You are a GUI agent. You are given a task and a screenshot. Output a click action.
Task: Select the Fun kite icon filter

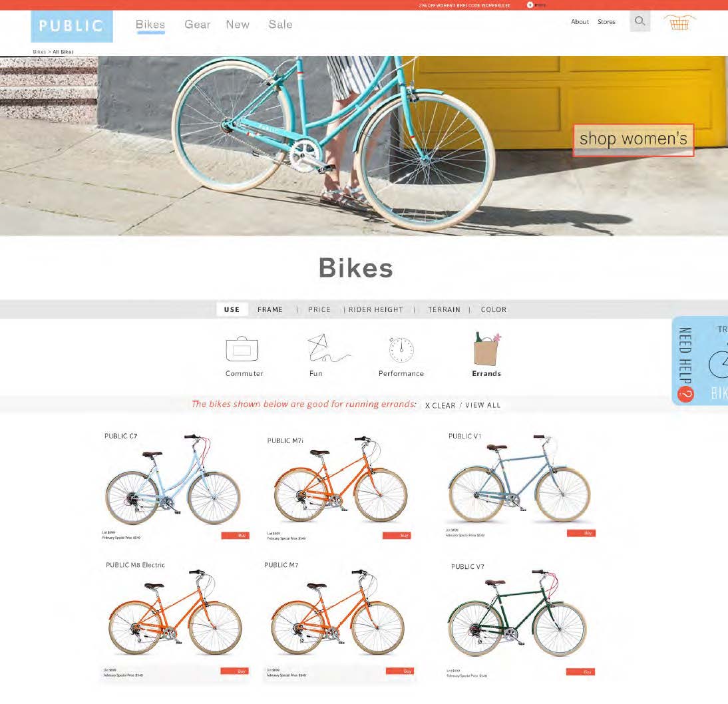tap(328, 348)
